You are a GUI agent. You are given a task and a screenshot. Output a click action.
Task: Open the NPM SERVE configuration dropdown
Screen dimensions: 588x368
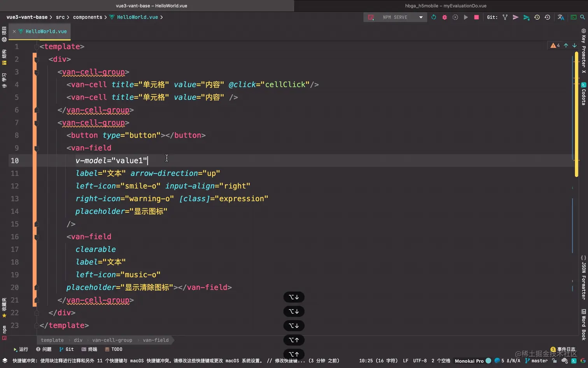421,17
